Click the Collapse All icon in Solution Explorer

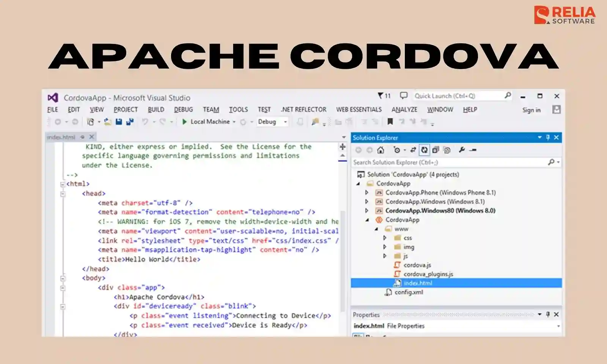point(436,150)
